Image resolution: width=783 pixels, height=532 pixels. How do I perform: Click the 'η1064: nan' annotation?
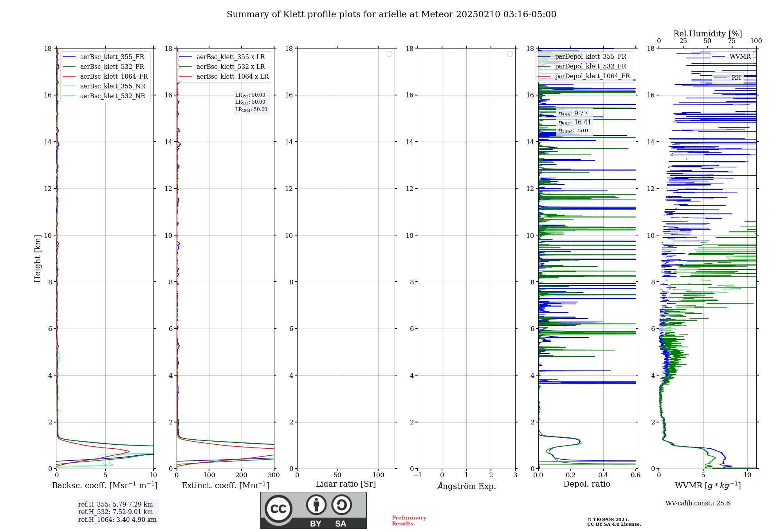pyautogui.click(x=573, y=131)
